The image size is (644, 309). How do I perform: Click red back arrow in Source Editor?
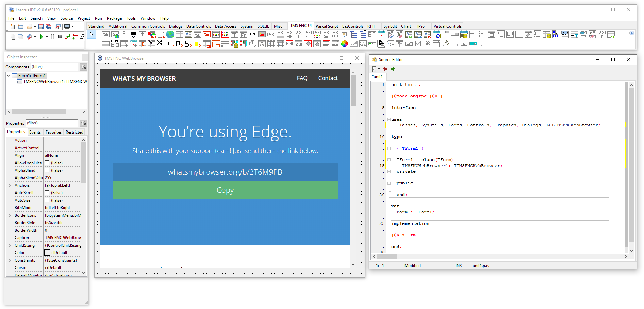385,69
